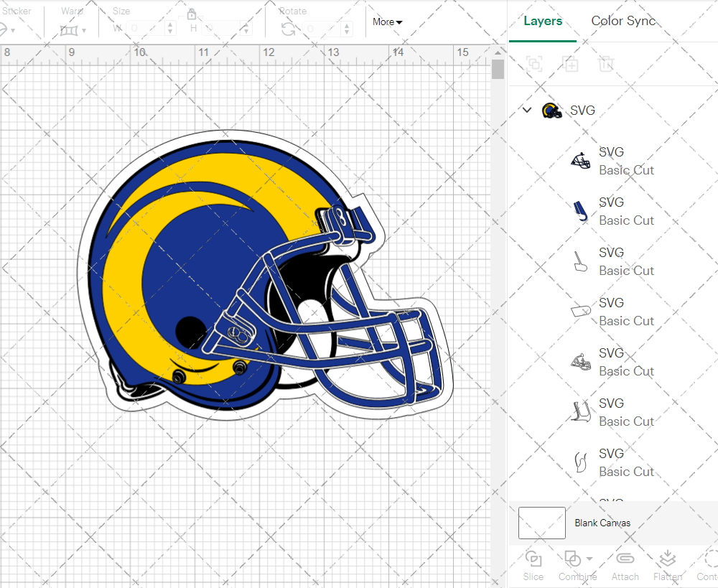This screenshot has width=718, height=588.
Task: Open the Sticker dropdown arrow
Action: click(13, 31)
